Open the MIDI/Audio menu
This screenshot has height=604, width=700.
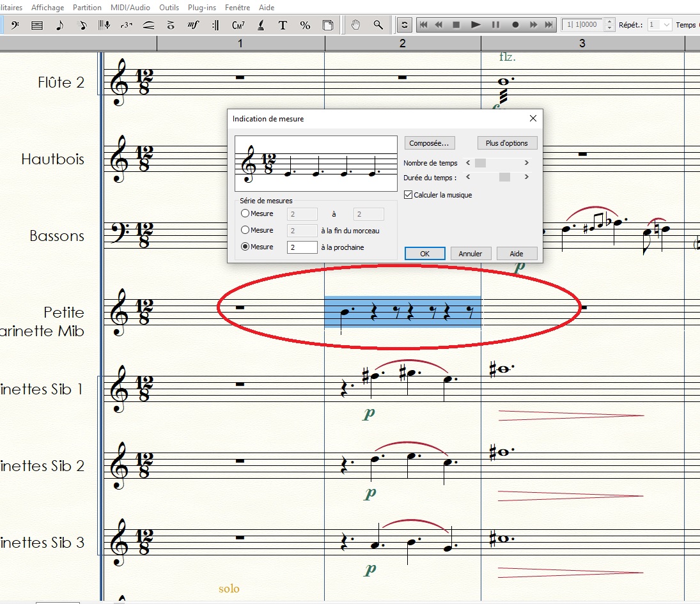130,8
